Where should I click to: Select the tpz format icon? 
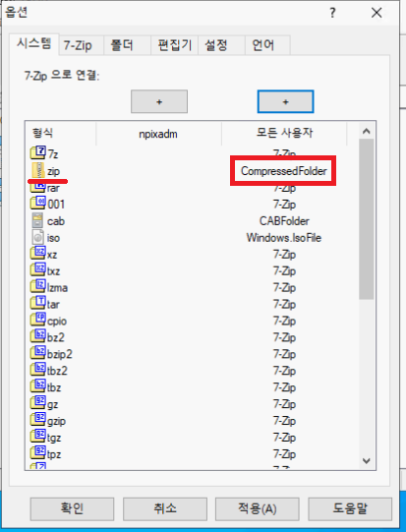[x=37, y=452]
